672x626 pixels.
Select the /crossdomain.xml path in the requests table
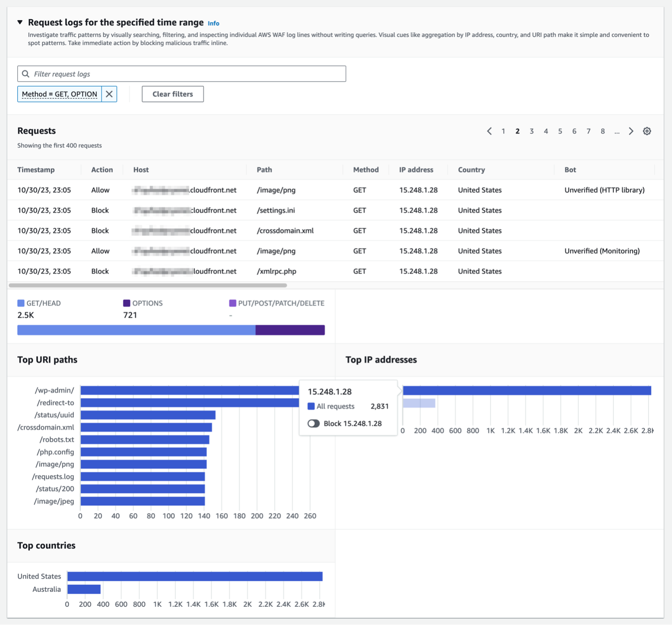click(285, 230)
